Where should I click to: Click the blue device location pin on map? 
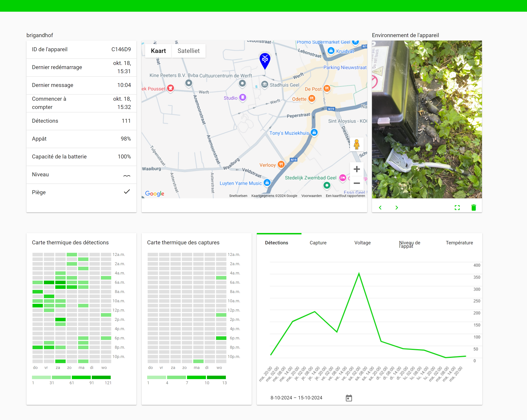pos(265,61)
